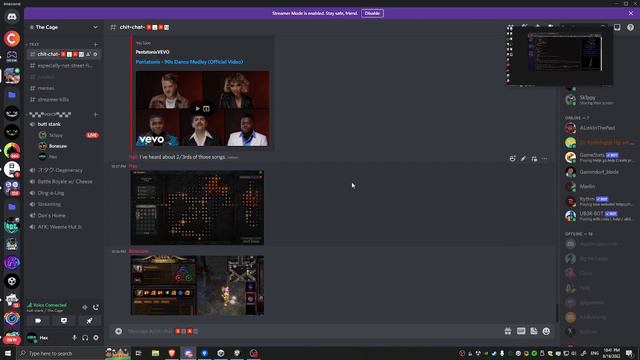Viewport: 640px width, 360px height.
Task: Open the stream preview popout
Action: pos(559,56)
